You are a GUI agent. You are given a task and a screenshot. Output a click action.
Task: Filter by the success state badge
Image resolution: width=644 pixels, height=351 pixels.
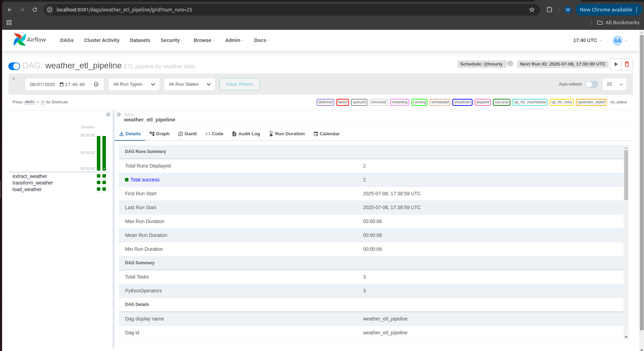502,102
